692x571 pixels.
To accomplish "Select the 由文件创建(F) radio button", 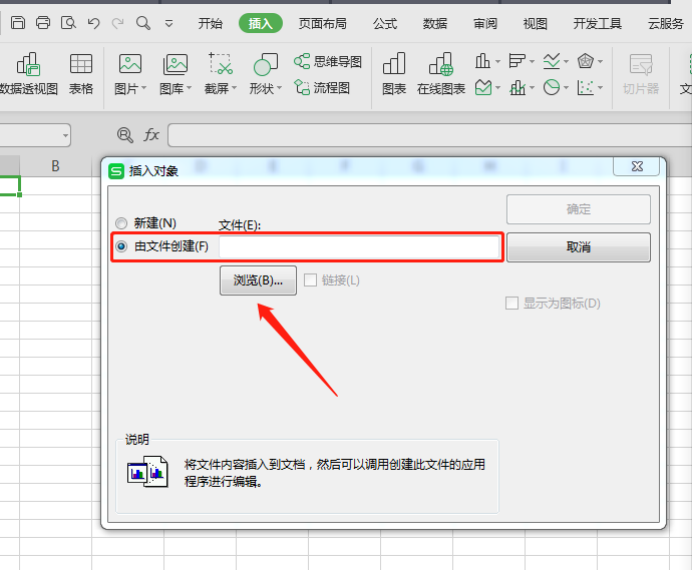I will coord(121,246).
